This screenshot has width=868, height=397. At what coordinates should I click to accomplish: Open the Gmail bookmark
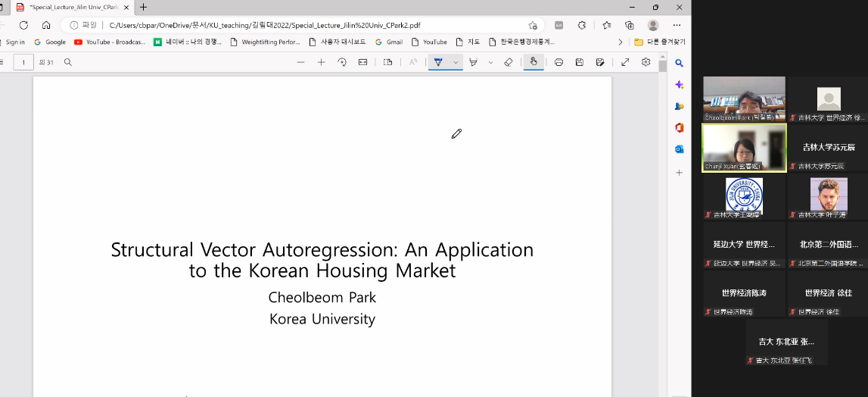[389, 42]
